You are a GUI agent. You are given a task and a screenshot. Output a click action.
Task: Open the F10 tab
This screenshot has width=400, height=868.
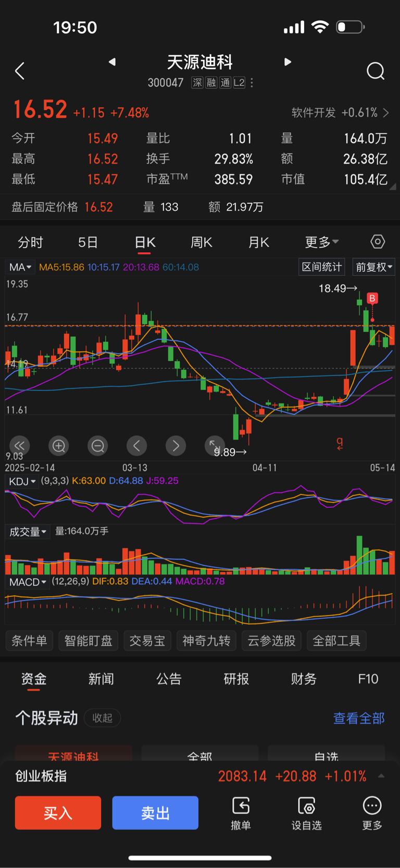coord(368,679)
